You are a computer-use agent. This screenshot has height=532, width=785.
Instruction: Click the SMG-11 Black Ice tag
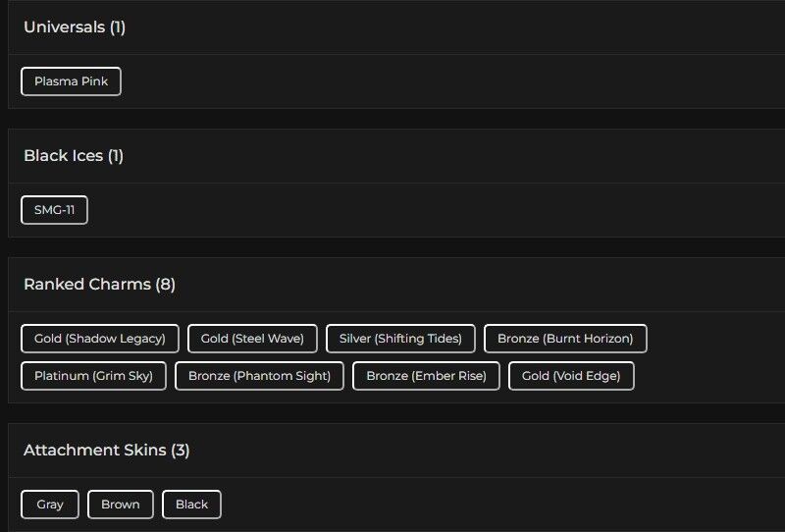pyautogui.click(x=54, y=210)
